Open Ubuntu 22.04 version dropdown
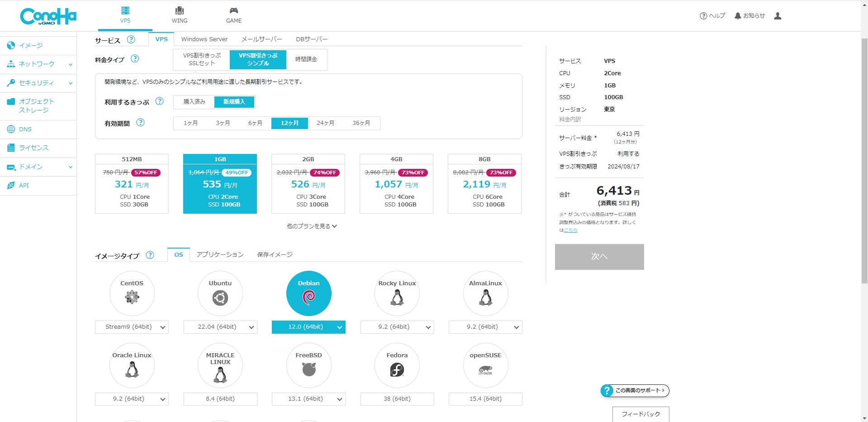The width and height of the screenshot is (868, 422). click(220, 327)
